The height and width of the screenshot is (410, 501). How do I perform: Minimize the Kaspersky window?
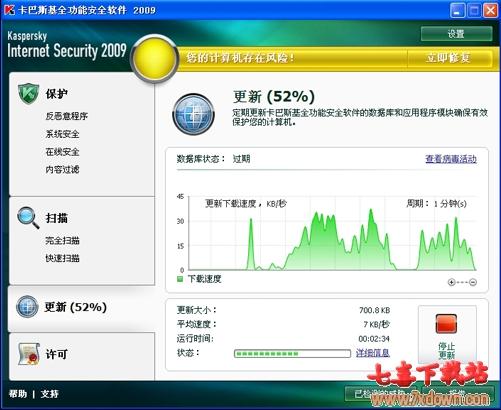click(457, 10)
